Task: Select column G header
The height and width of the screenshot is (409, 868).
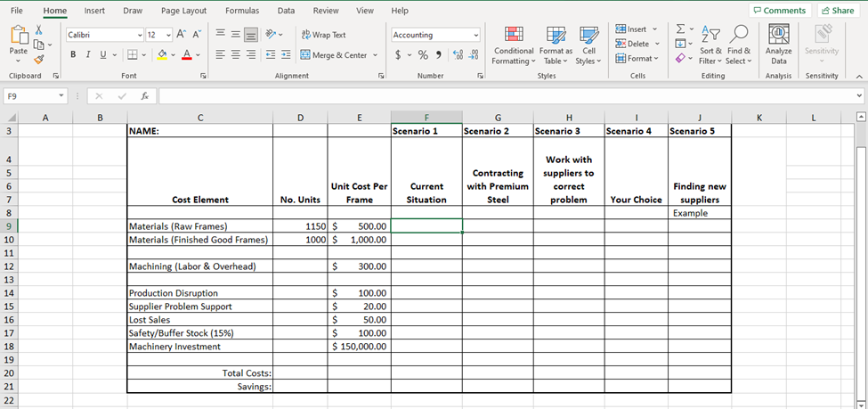Action: [x=498, y=117]
